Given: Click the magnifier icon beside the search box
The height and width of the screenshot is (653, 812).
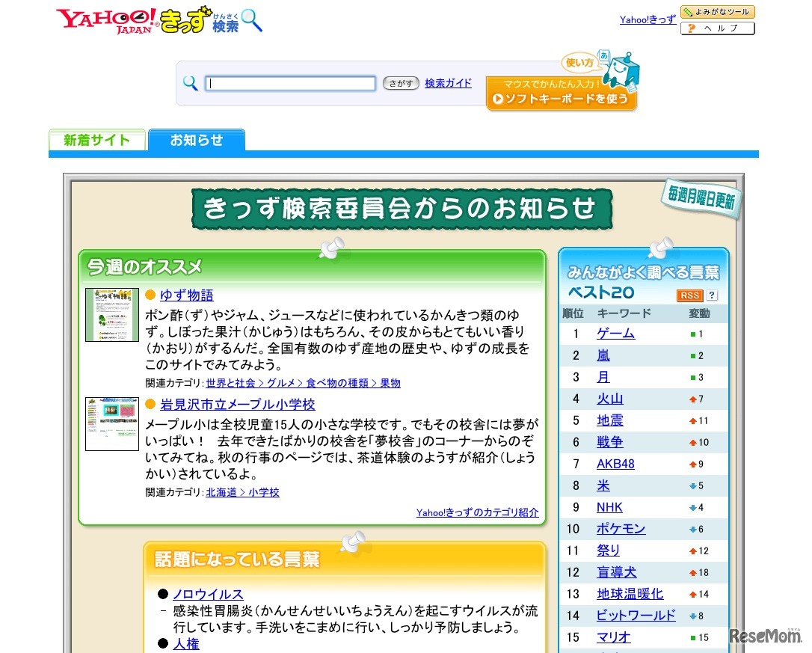Looking at the screenshot, I should (x=190, y=83).
